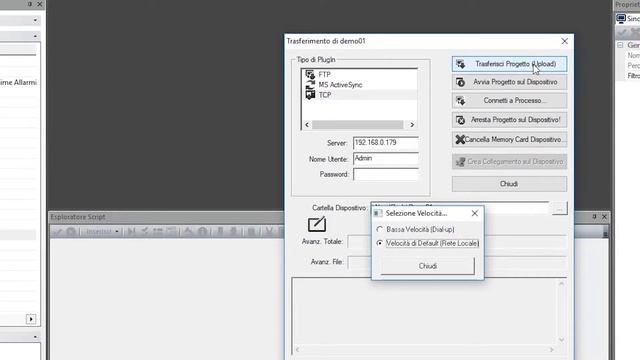The width and height of the screenshot is (640, 360).
Task: Close the Trasferimento di demo01 window
Action: point(564,41)
